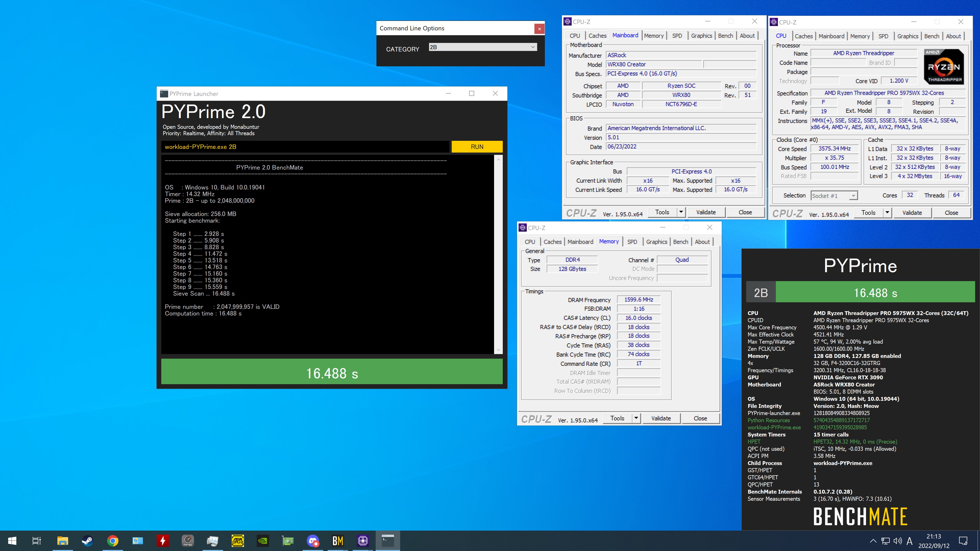Open Memory tab in the CPU CPU-Z window
Image resolution: width=980 pixels, height=551 pixels.
(860, 36)
